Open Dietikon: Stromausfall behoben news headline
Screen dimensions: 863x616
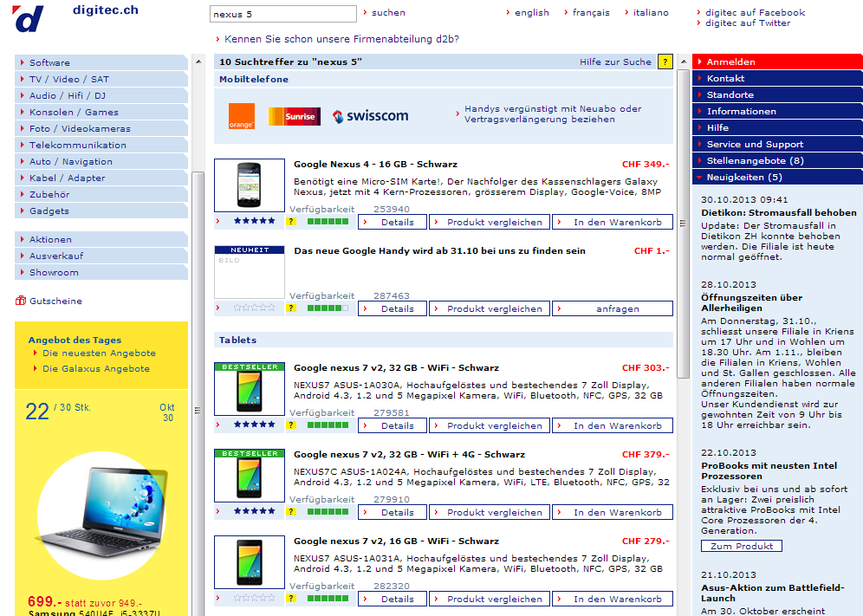(x=779, y=212)
